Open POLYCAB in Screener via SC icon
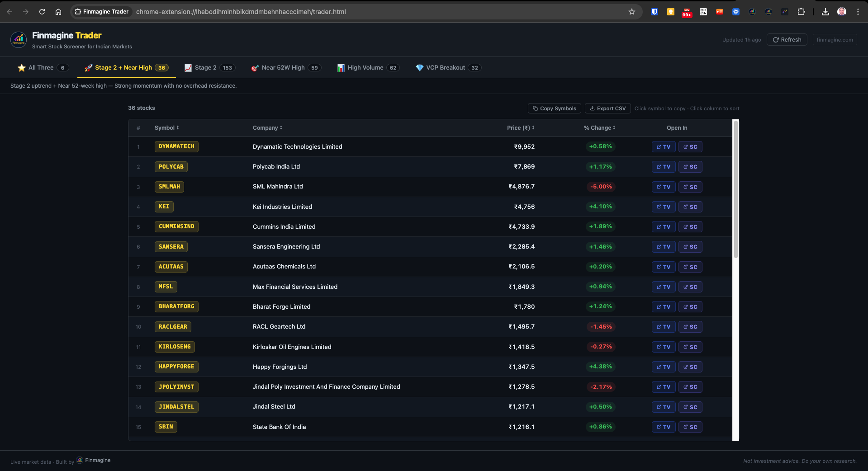The width and height of the screenshot is (868, 471). [690, 167]
